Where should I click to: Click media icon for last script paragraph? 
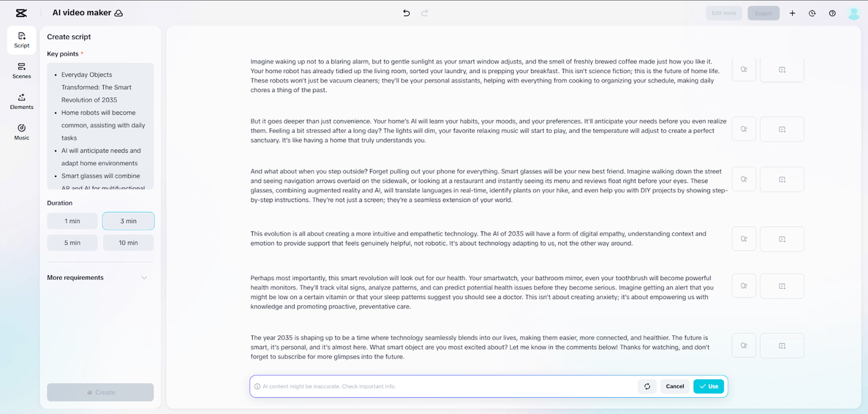coord(782,346)
